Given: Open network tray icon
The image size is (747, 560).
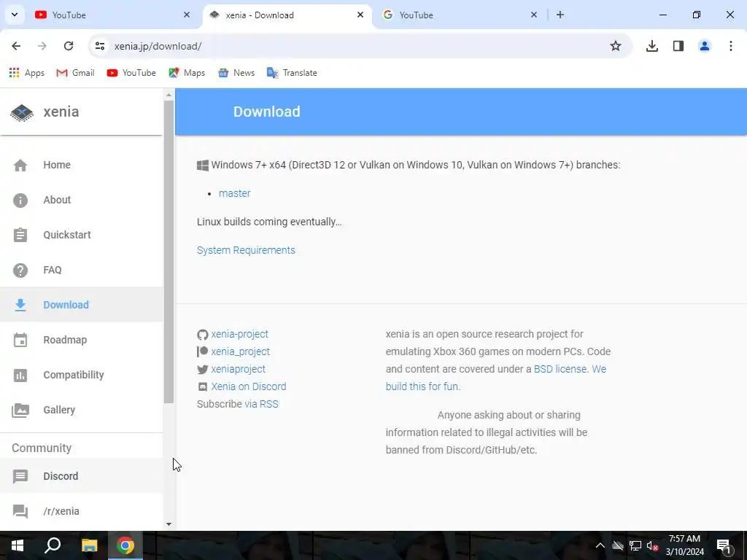Looking at the screenshot, I should click(x=635, y=545).
